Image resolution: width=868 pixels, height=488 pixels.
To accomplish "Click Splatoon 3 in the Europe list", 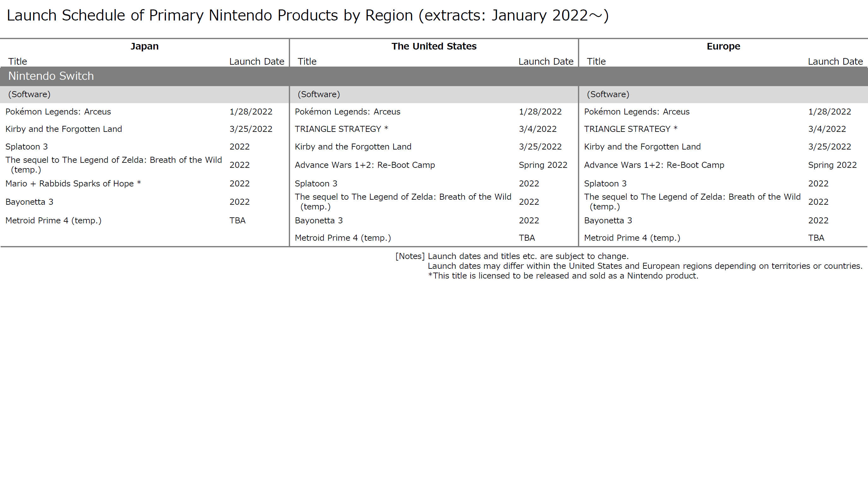I will click(x=605, y=184).
